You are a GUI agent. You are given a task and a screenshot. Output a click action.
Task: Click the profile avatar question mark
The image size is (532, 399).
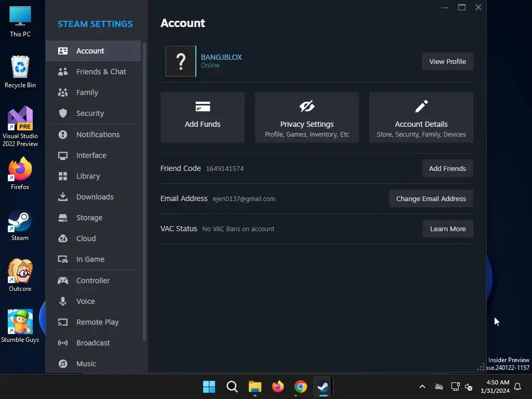(x=180, y=61)
